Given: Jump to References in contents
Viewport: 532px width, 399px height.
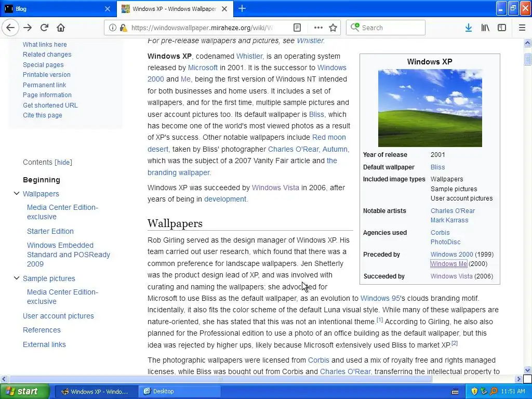Looking at the screenshot, I should tap(42, 330).
